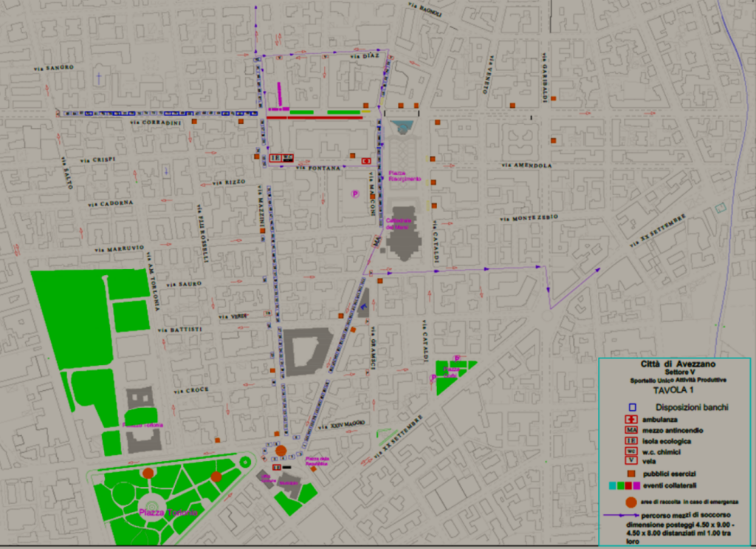756x549 pixels.
Task: Click the cyan eventi collaterali swatch
Action: pos(612,485)
